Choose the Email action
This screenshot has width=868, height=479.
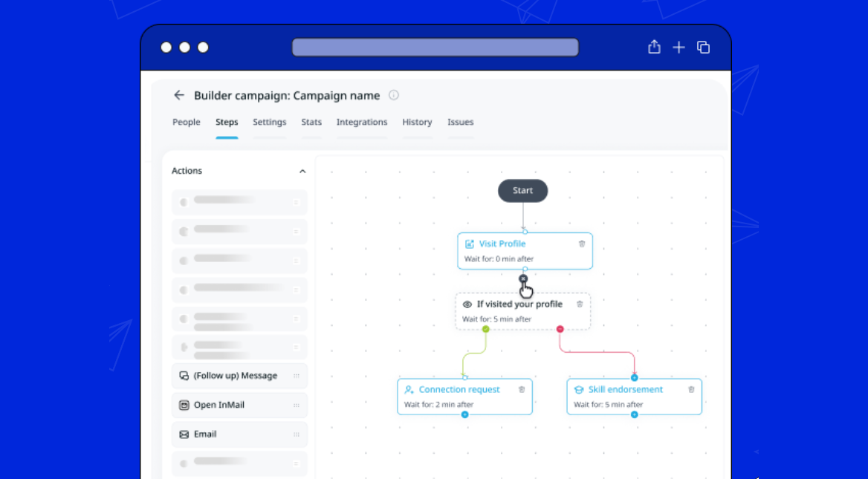click(240, 434)
